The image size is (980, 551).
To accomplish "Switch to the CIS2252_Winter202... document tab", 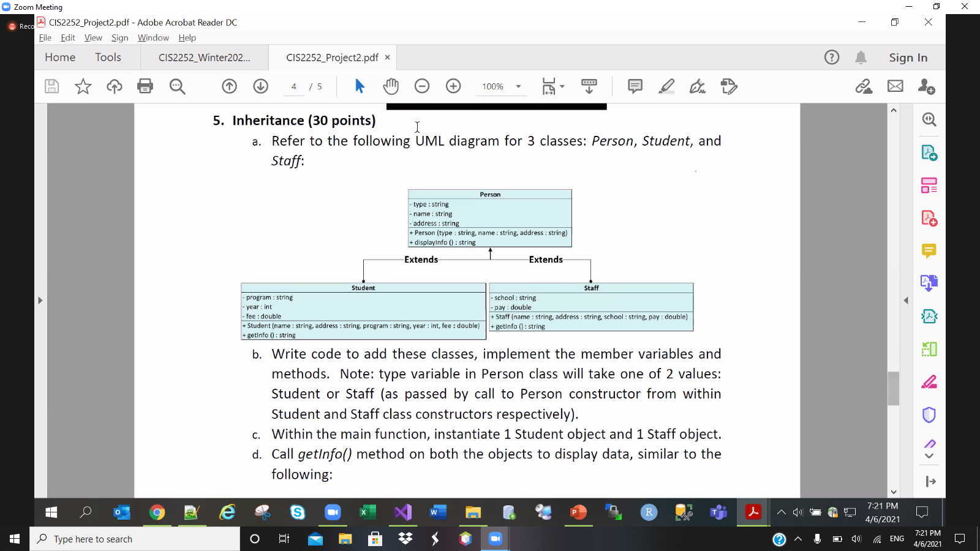I will 204,57.
